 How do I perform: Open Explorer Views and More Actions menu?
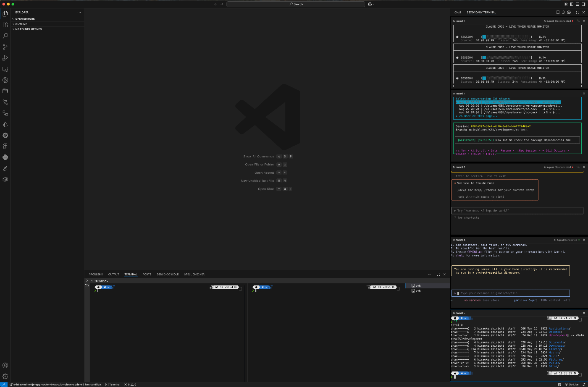[79, 13]
